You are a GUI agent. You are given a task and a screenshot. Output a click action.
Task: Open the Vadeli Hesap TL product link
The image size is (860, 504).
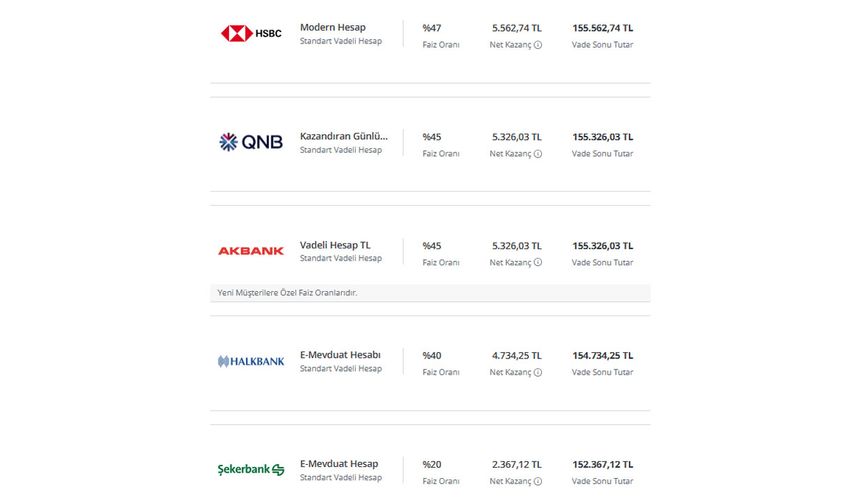[335, 245]
